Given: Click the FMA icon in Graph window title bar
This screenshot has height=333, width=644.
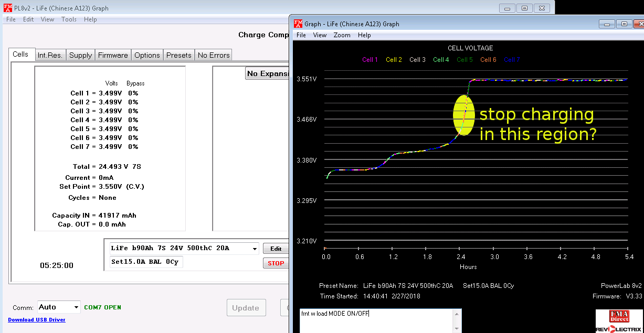Looking at the screenshot, I should click(298, 24).
